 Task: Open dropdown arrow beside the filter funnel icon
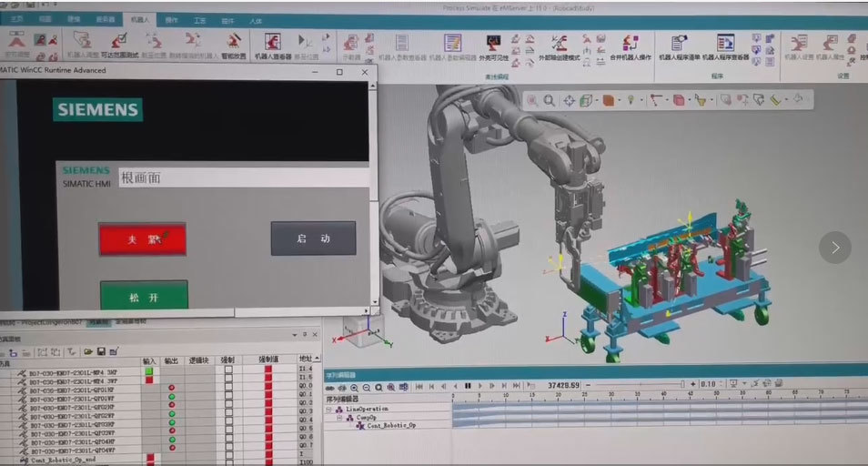[712, 101]
